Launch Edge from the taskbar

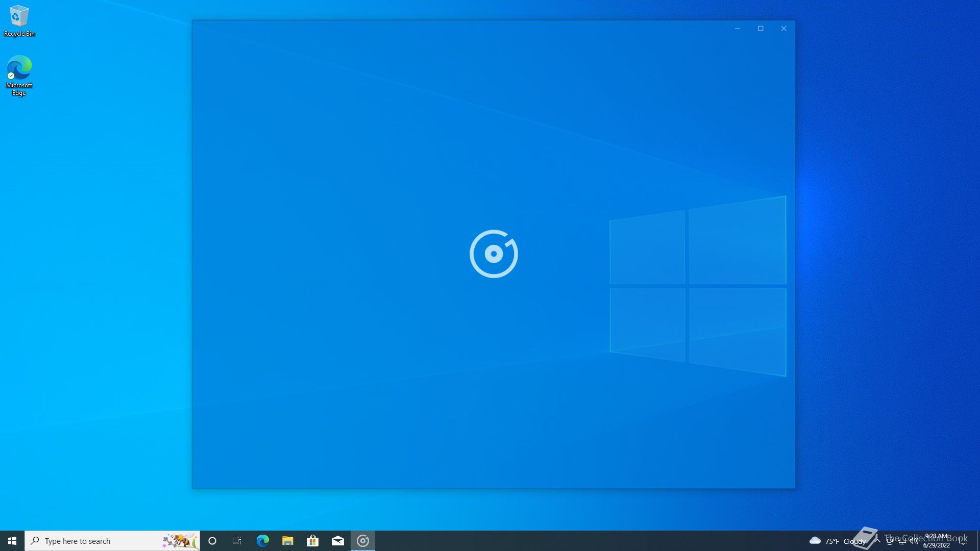tap(262, 541)
